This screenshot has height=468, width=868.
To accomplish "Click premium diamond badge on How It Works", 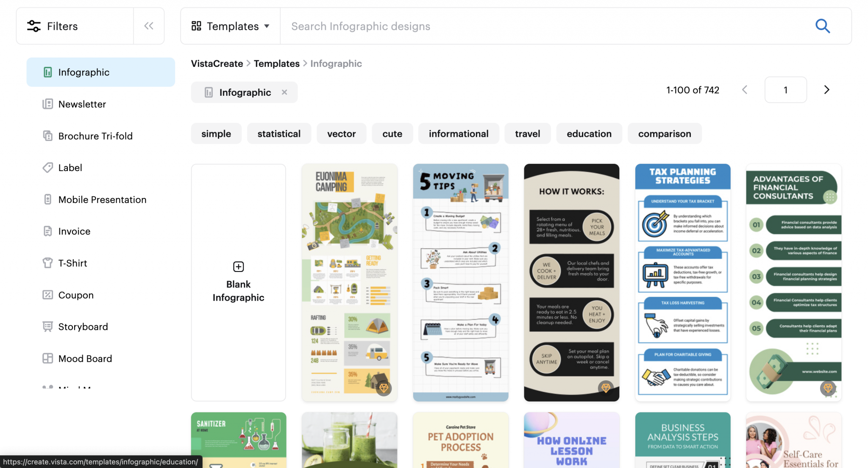I will pyautogui.click(x=606, y=388).
